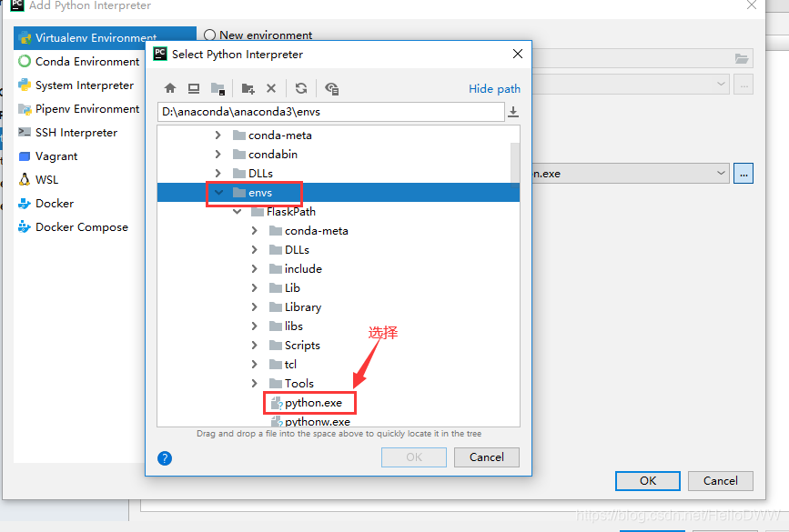The image size is (789, 532).
Task: Open the help question mark icon
Action: point(165,458)
